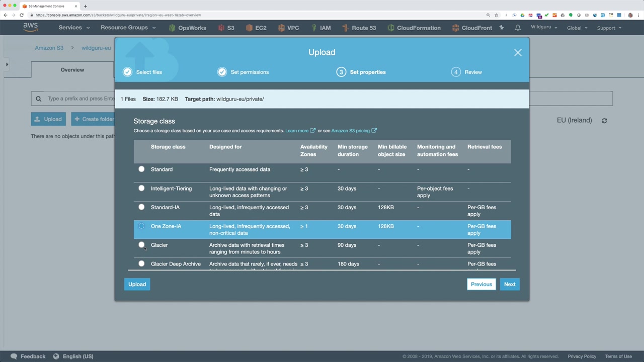Expand the left sidebar arrow

pos(7,64)
